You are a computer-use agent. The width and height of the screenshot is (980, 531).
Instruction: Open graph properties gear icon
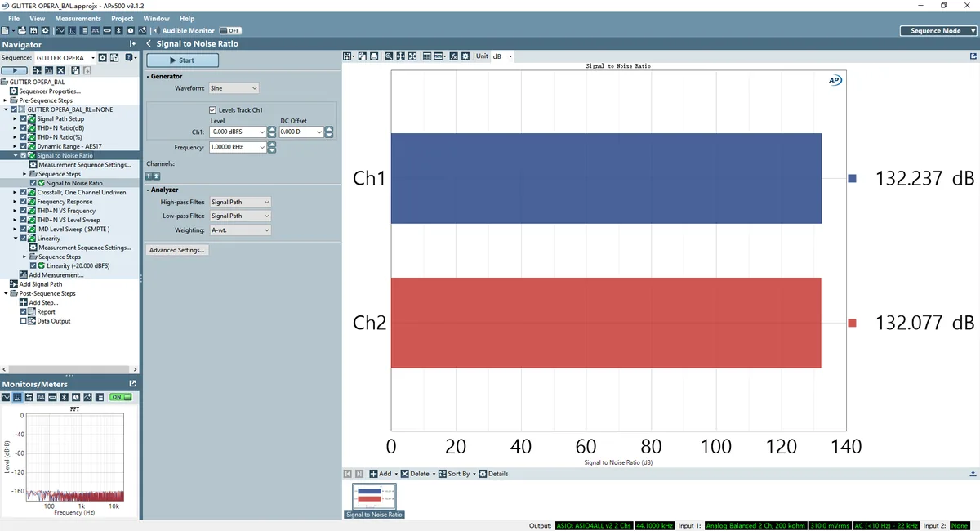[465, 56]
